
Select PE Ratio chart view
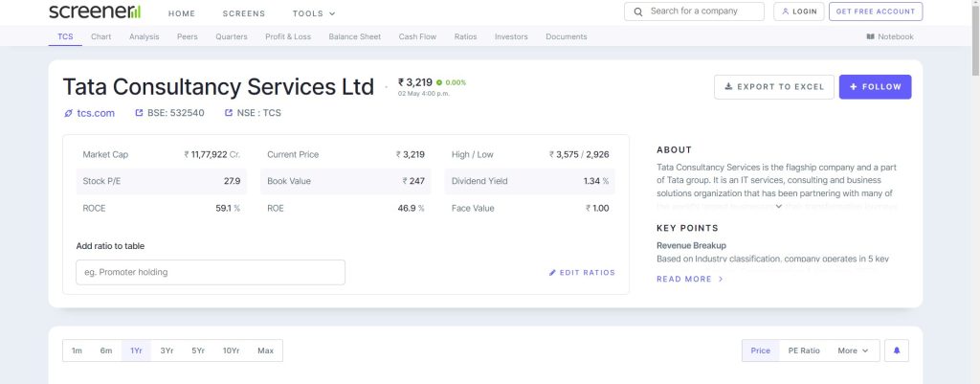pos(804,350)
